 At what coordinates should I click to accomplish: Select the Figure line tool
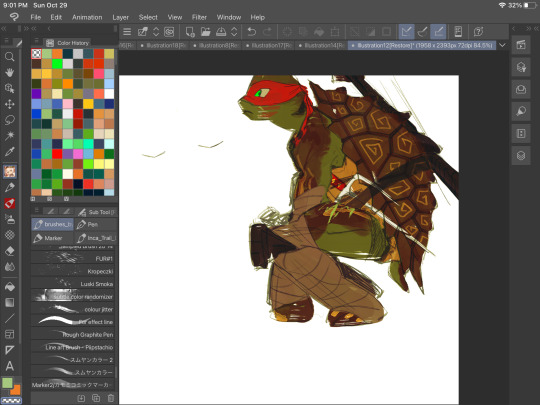pos(10,318)
